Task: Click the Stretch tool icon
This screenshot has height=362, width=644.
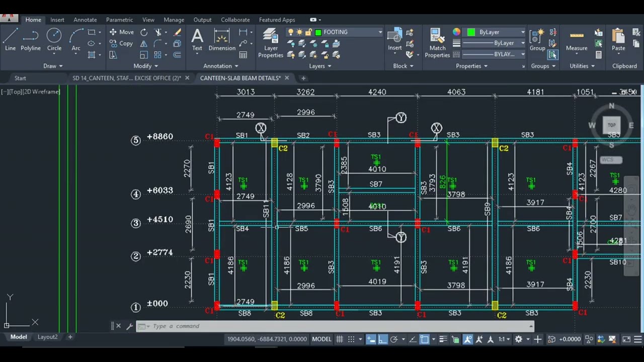Action: tap(113, 55)
